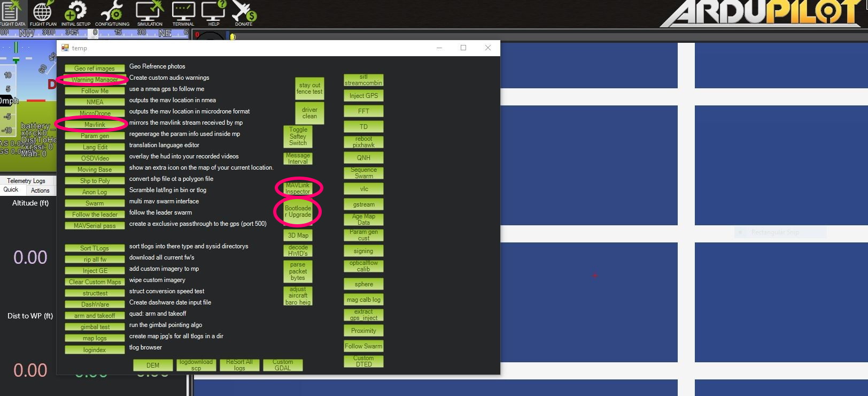
Task: Click the Geo ref images button
Action: (95, 68)
